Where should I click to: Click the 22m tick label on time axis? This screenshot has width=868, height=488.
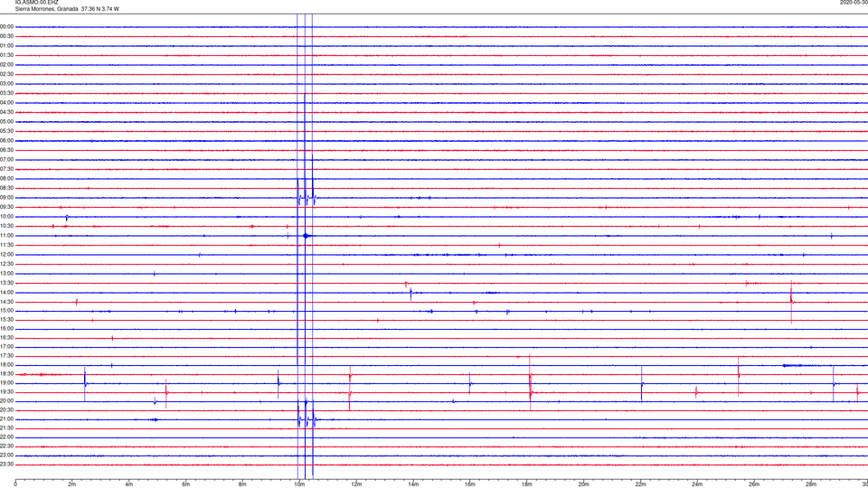coord(640,484)
